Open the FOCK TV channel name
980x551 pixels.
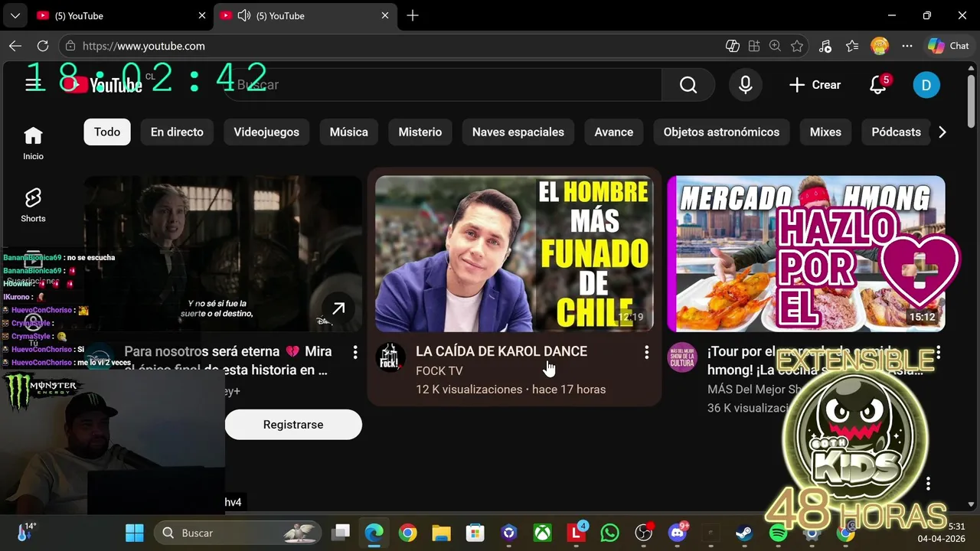pos(439,371)
